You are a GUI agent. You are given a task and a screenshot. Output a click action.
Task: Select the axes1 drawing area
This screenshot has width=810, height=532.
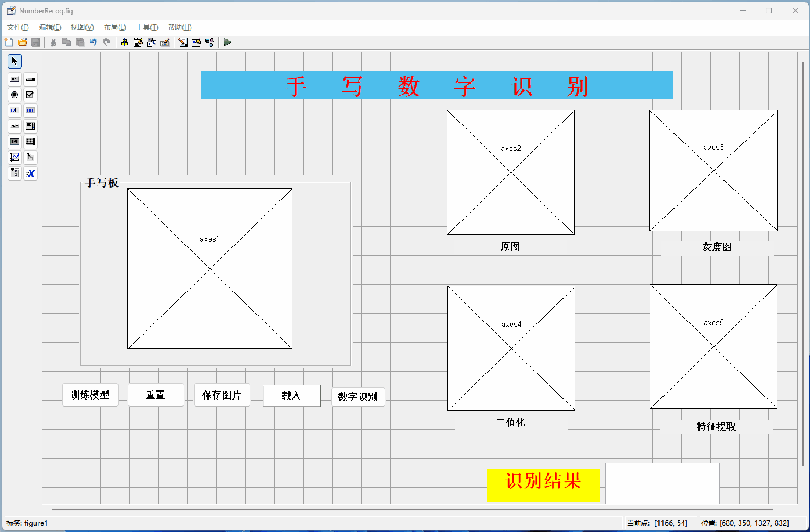[210, 268]
